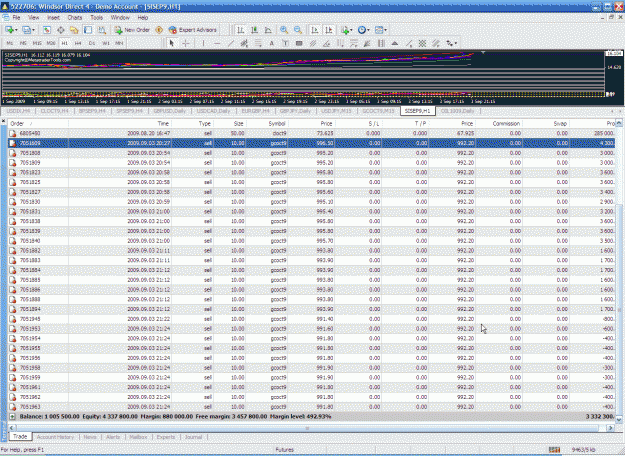Toggle Auto Scroll for the chart

tap(315, 30)
